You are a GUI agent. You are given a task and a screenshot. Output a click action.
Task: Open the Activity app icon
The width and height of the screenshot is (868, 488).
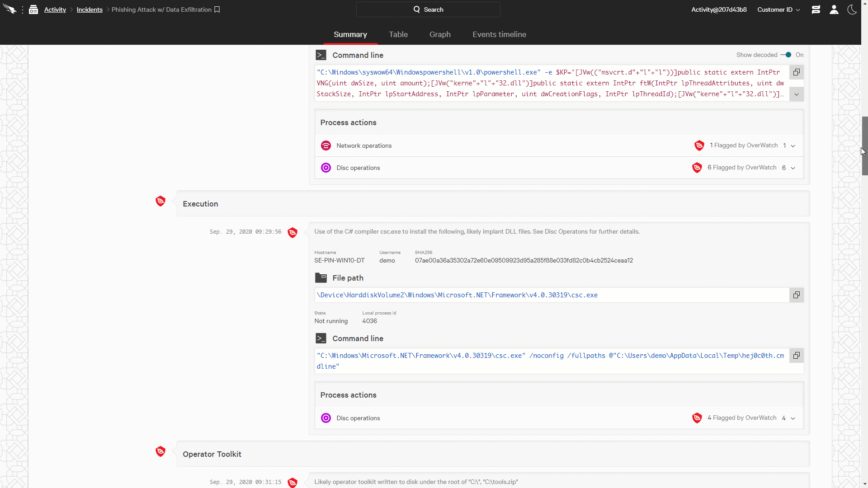(x=33, y=9)
